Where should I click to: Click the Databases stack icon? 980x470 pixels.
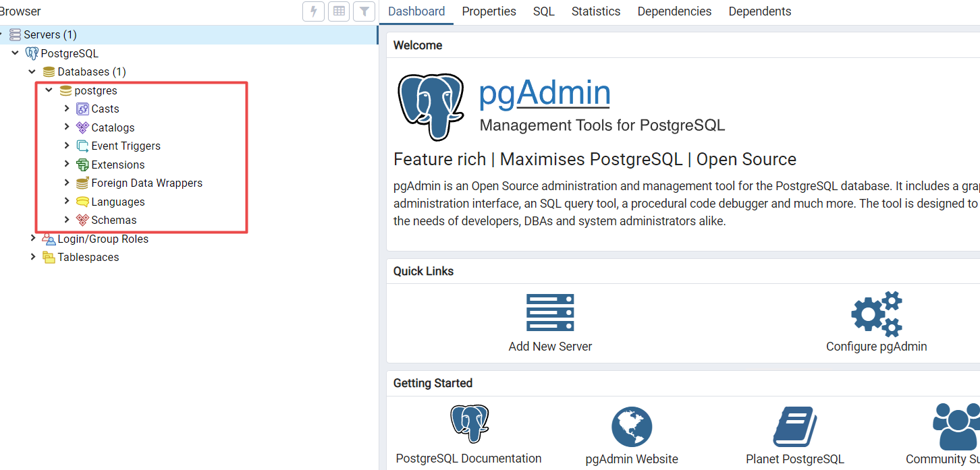49,71
